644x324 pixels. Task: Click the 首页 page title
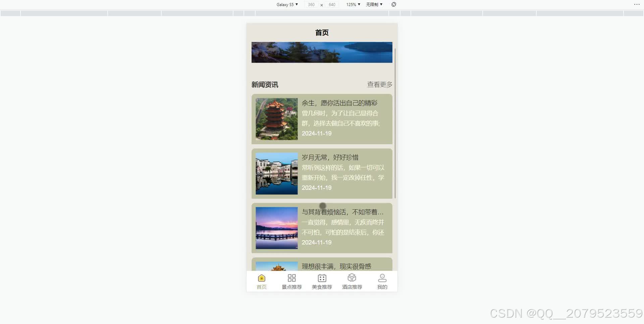point(322,33)
